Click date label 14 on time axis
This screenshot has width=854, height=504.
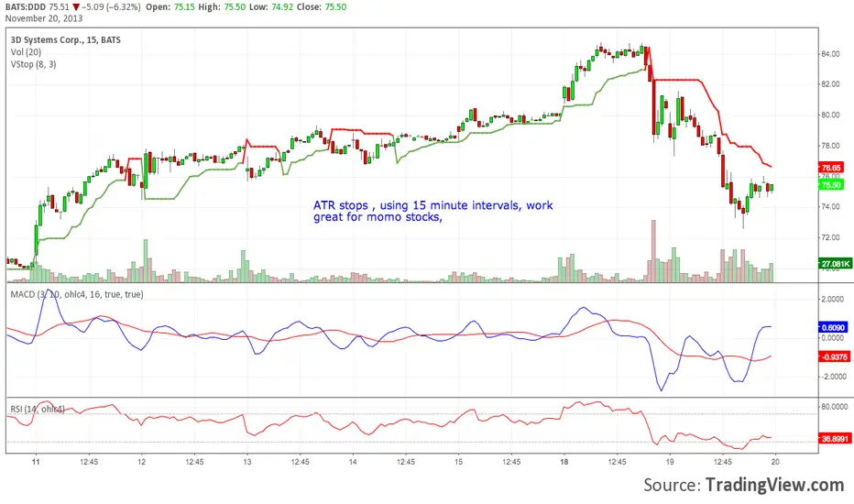(353, 462)
